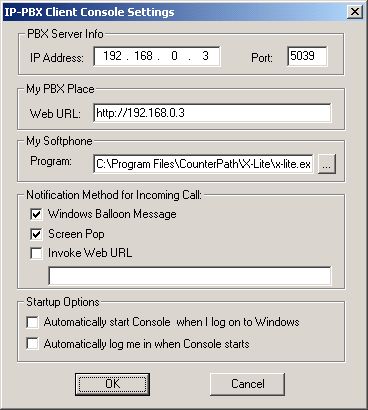Focus the empty Invoke Web URL text box
Viewport: 368px width, 410px height.
[x=190, y=276]
